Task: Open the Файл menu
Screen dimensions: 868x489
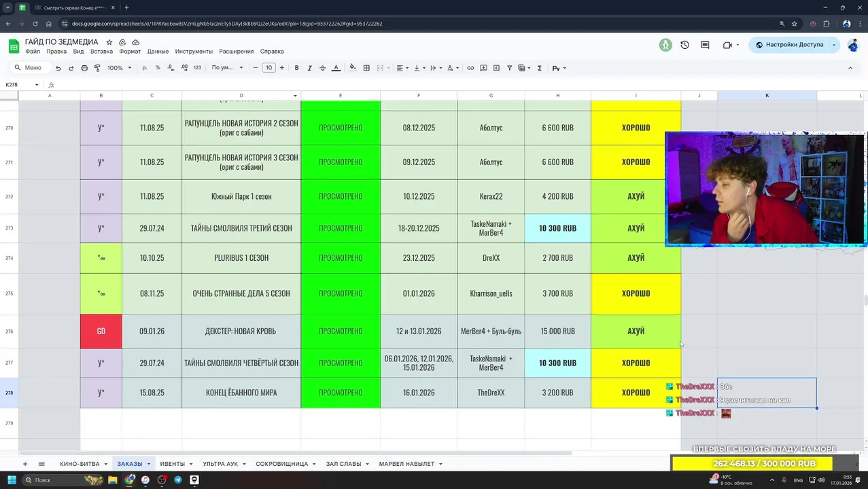Action: tap(33, 52)
